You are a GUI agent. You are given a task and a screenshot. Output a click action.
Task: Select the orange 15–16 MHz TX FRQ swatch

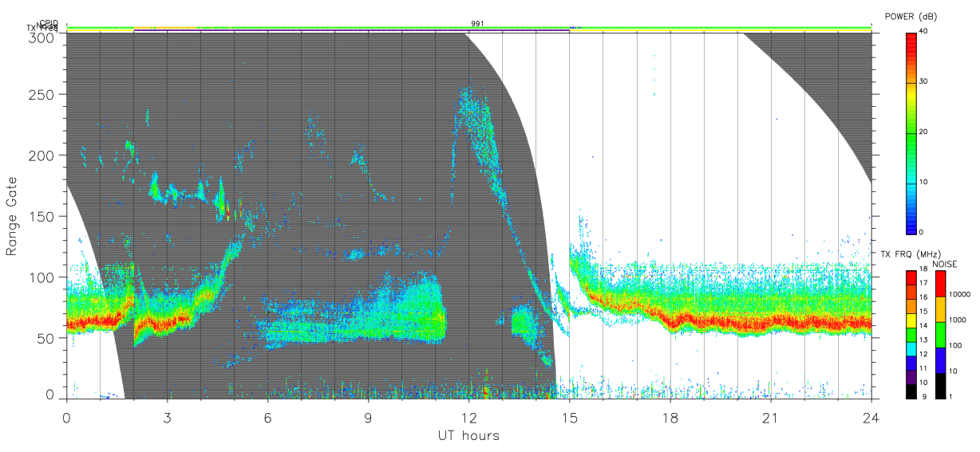911,306
